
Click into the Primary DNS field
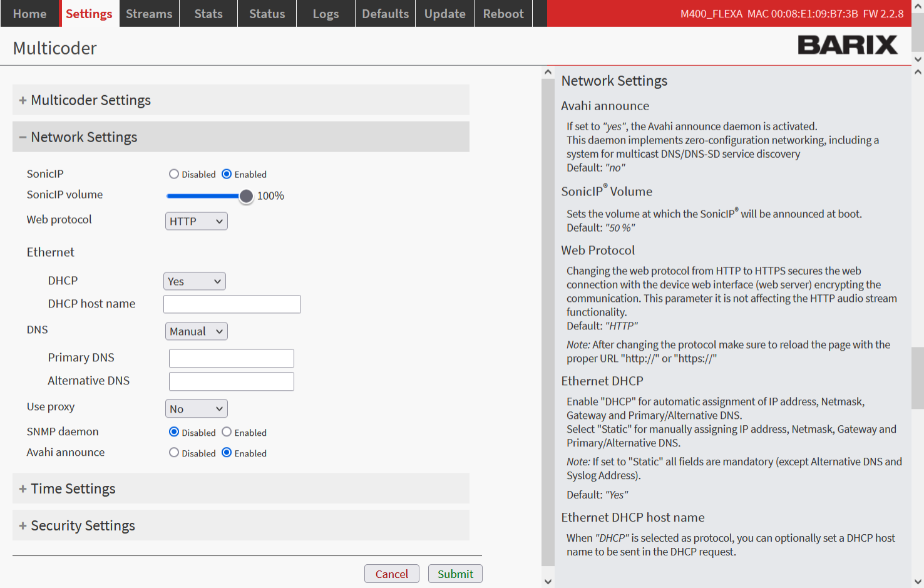click(x=231, y=358)
